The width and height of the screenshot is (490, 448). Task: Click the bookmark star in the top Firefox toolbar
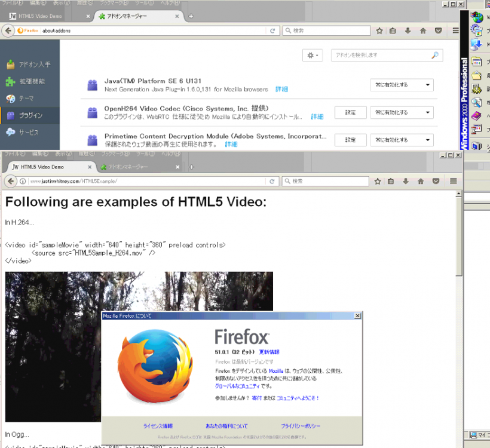(x=379, y=30)
